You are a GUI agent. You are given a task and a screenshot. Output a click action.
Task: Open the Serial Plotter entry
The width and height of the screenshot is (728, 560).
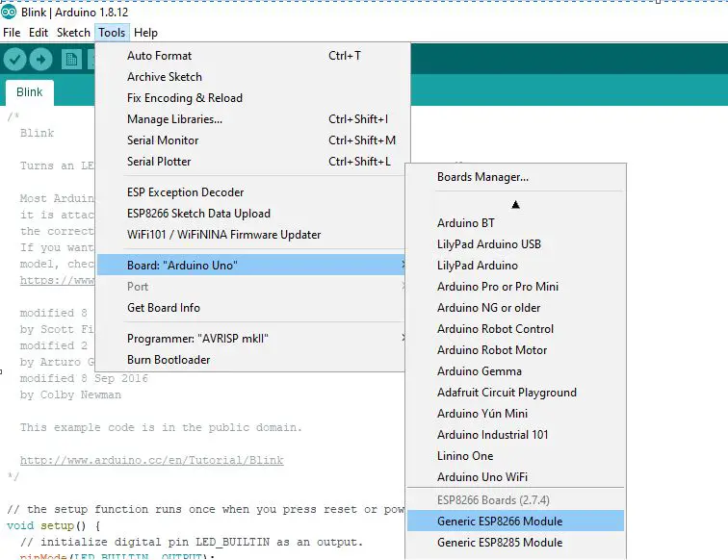[251, 162]
